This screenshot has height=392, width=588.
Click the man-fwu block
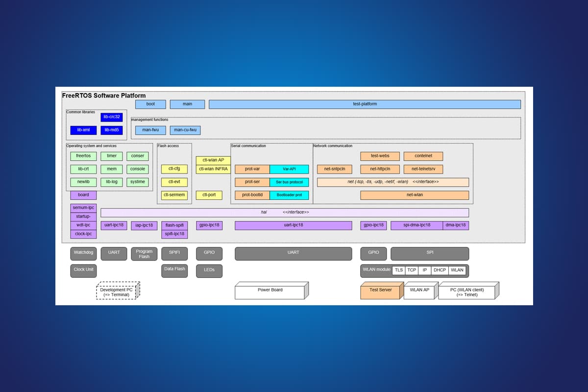[x=150, y=130]
